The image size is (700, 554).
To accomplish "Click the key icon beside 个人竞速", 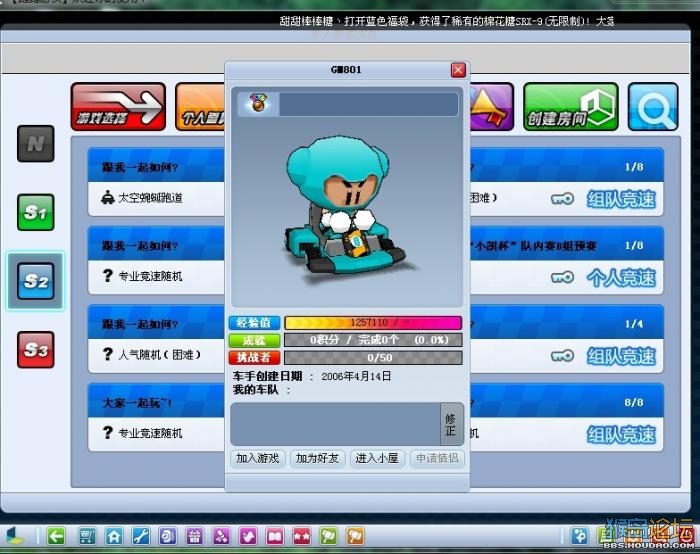I will 562,277.
